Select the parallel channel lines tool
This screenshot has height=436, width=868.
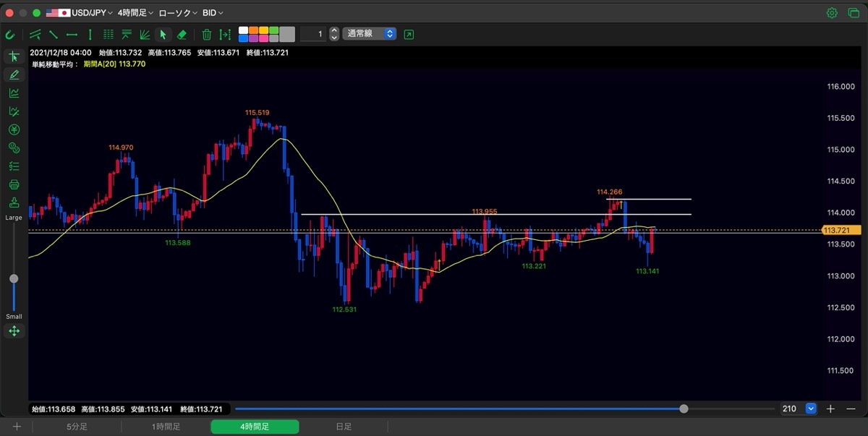[35, 34]
